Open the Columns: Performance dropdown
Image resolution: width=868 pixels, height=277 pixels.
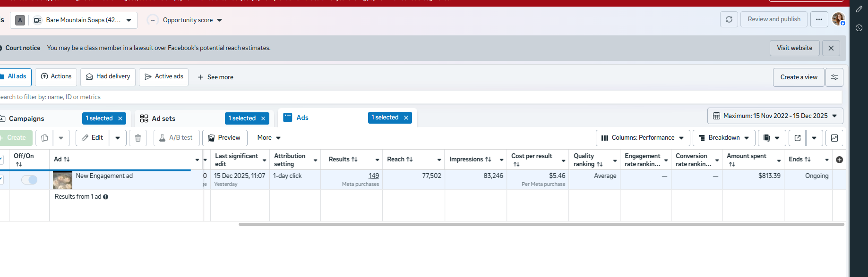point(643,138)
